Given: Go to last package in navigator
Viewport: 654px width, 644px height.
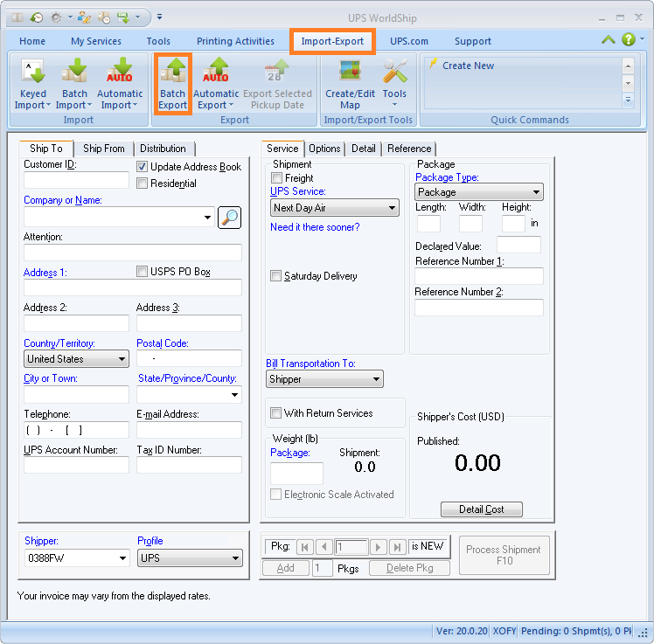Looking at the screenshot, I should click(398, 547).
